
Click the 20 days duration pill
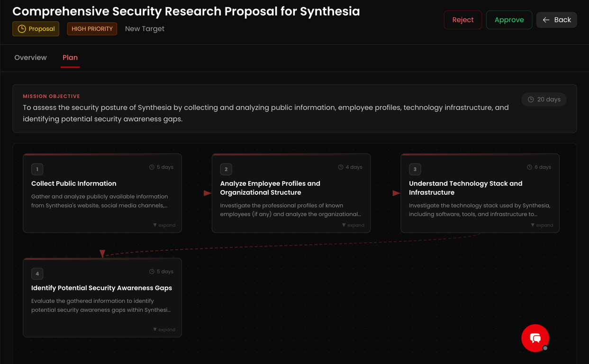tap(544, 100)
